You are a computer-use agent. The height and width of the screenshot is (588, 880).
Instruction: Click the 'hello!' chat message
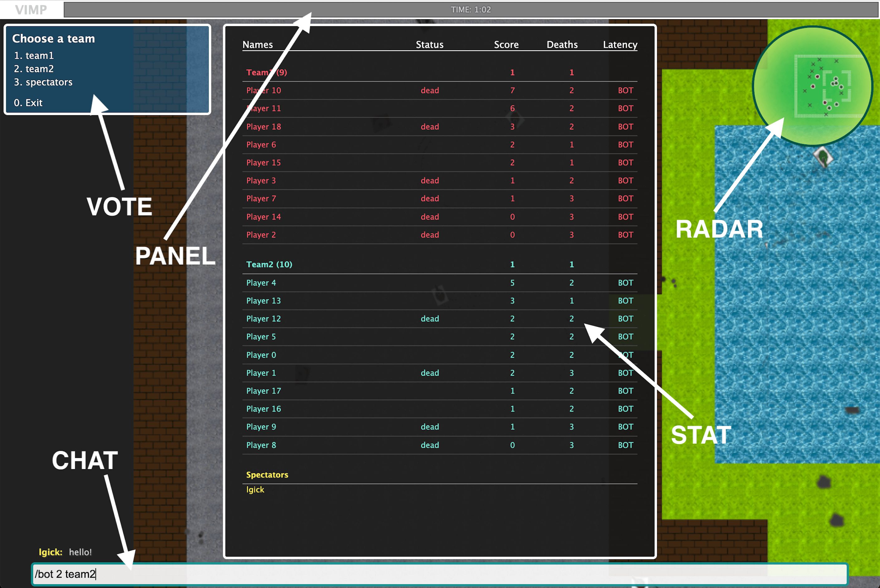pyautogui.click(x=80, y=552)
